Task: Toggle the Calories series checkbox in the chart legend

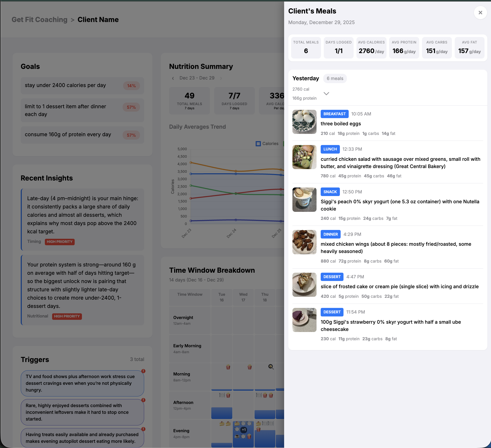Action: [x=258, y=143]
